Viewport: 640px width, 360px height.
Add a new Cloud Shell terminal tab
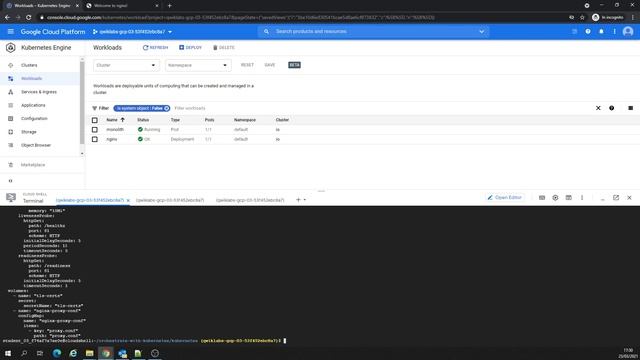pyautogui.click(x=298, y=200)
